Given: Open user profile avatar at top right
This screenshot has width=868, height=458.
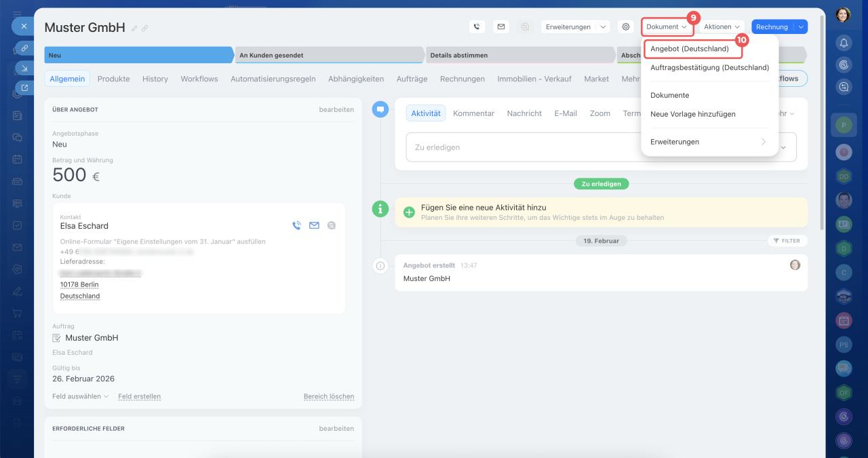Looking at the screenshot, I should click(843, 15).
